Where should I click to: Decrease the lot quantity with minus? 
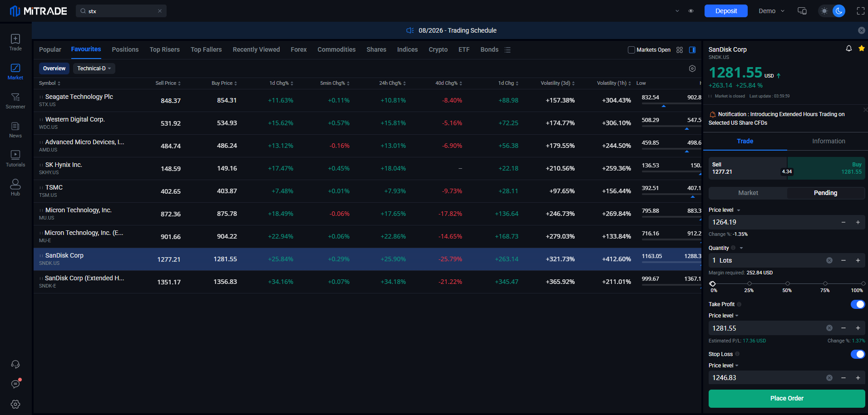pyautogui.click(x=843, y=260)
